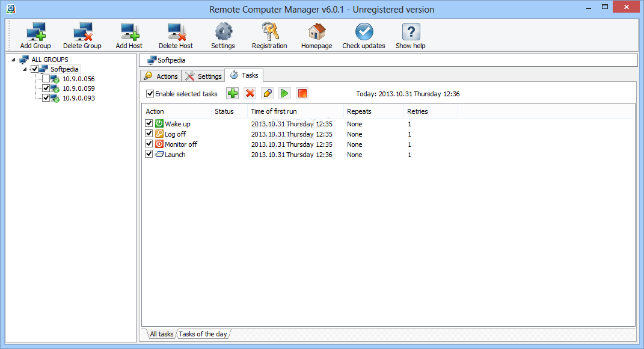The width and height of the screenshot is (644, 349).
Task: Stop task with red square icon
Action: click(302, 93)
